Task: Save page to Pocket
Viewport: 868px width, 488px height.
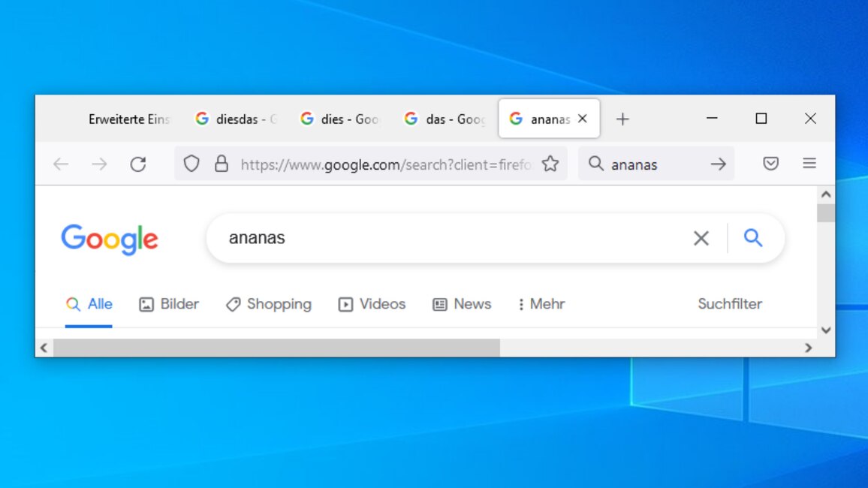Action: [770, 164]
